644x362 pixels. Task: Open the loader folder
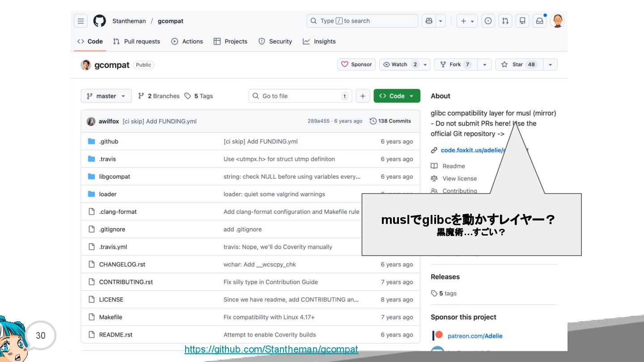pyautogui.click(x=108, y=194)
